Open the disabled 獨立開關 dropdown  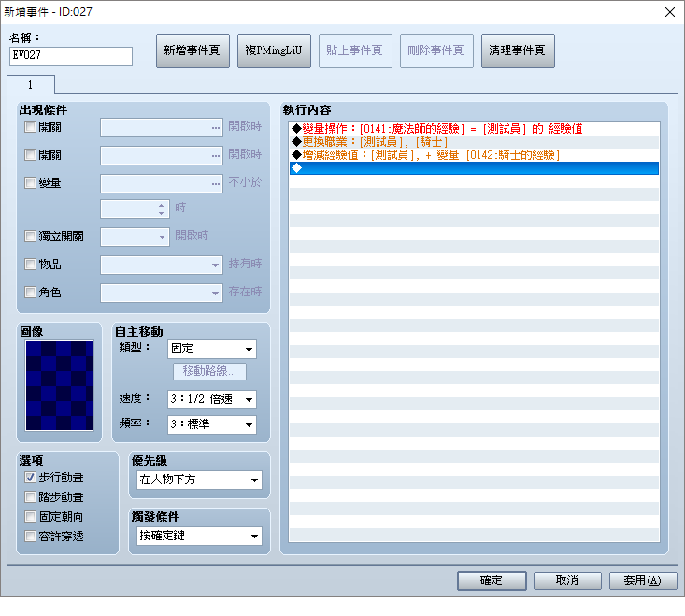[135, 236]
